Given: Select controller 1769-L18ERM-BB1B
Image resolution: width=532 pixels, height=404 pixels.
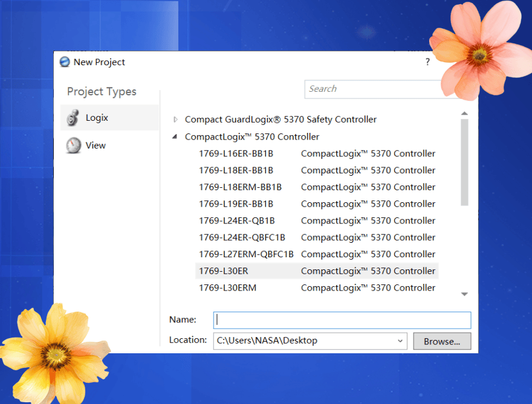Looking at the screenshot, I should pyautogui.click(x=317, y=187).
